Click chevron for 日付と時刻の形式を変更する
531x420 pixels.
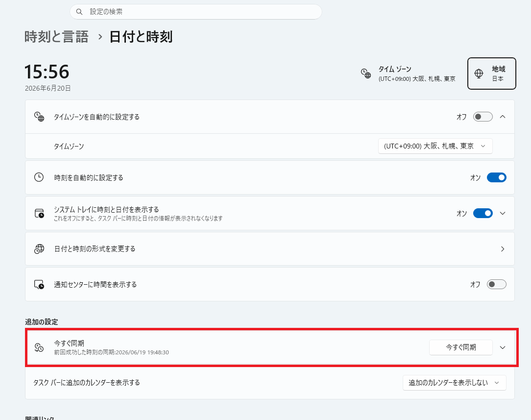point(503,249)
